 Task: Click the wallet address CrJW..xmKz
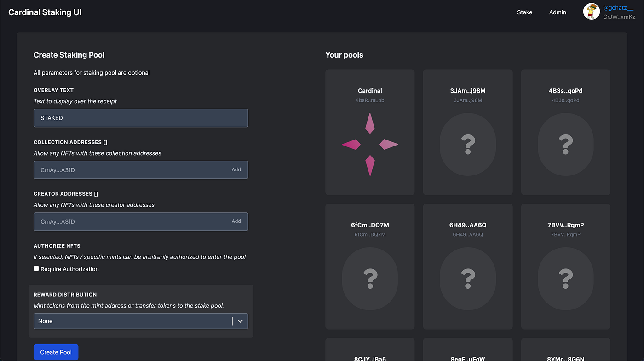(x=619, y=17)
